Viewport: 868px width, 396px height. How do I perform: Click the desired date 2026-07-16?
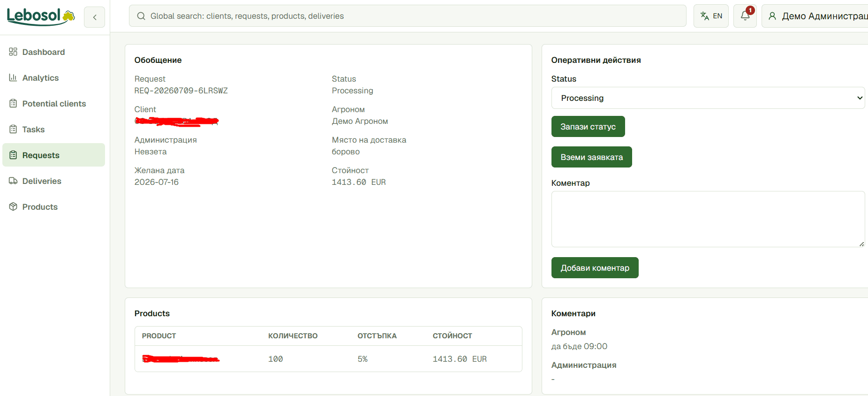coord(157,182)
